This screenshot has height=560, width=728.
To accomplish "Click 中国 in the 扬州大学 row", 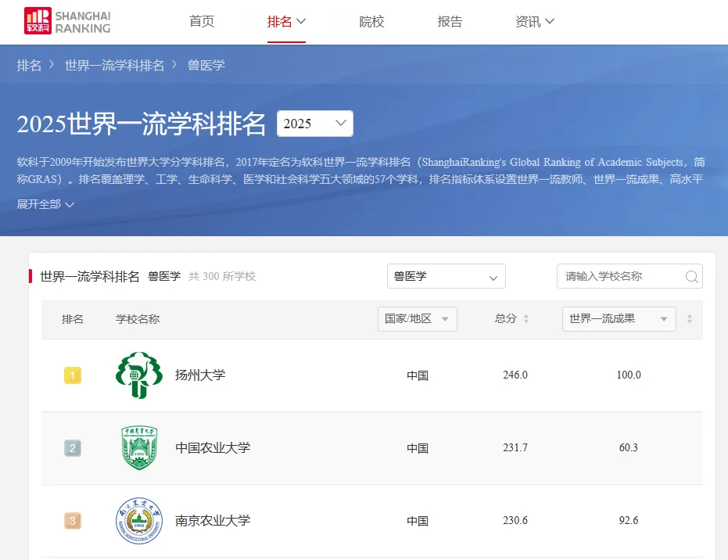I will [418, 375].
